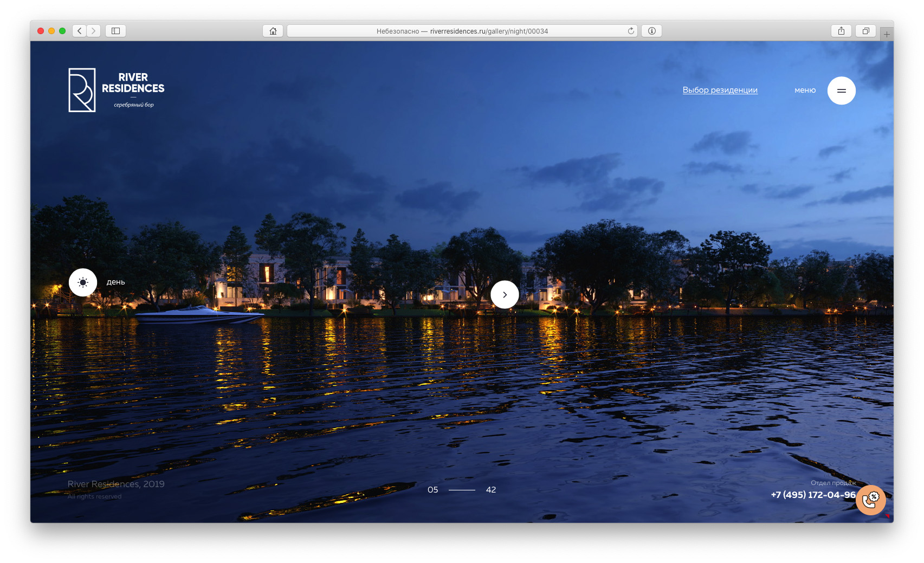Show all tabs overview
Screen dimensions: 924x563
pos(865,31)
